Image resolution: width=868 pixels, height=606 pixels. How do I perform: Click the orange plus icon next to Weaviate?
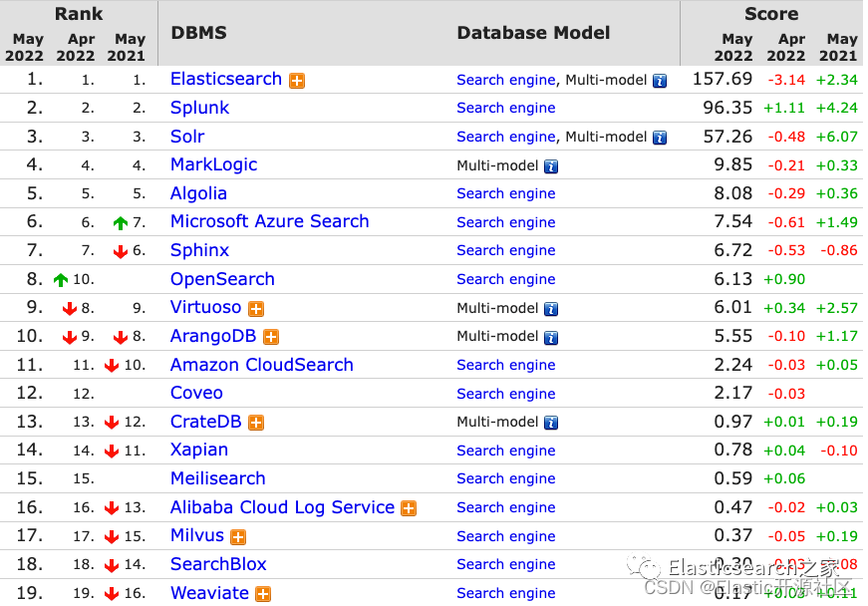click(x=263, y=594)
